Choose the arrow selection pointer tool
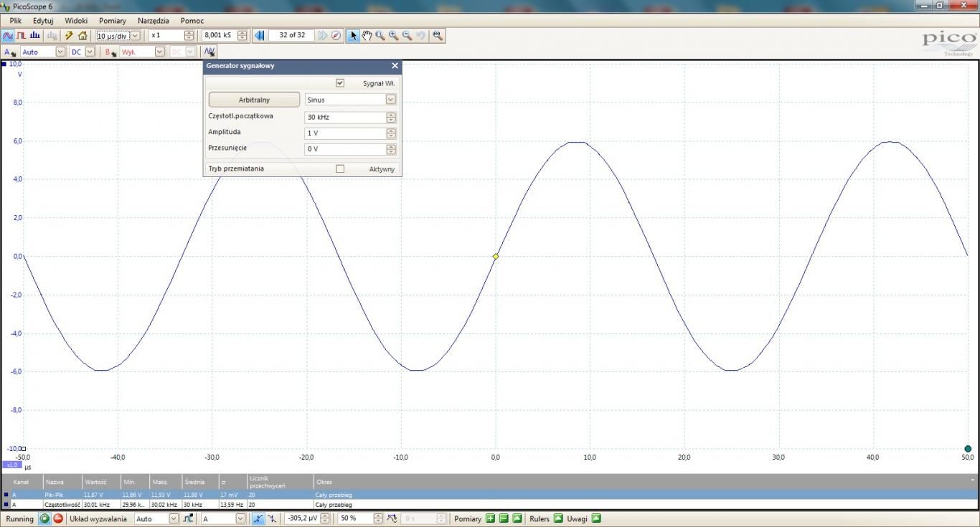This screenshot has height=527, width=980. (x=353, y=35)
